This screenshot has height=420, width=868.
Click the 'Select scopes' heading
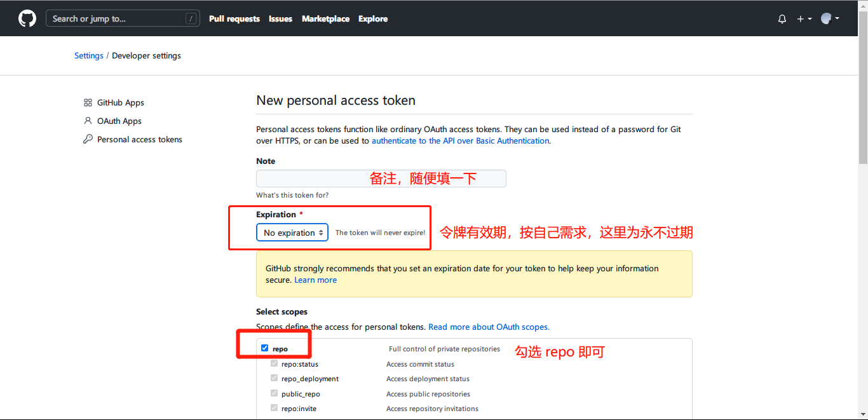click(282, 312)
